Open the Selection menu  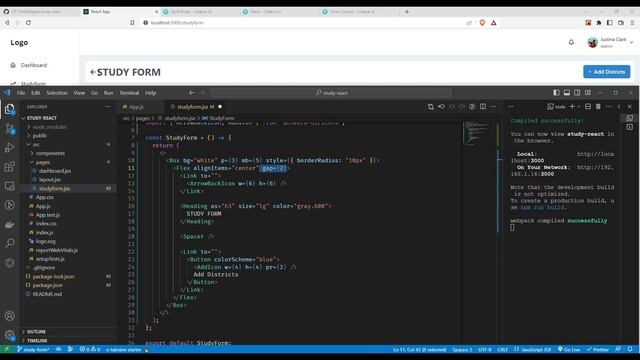click(x=57, y=93)
